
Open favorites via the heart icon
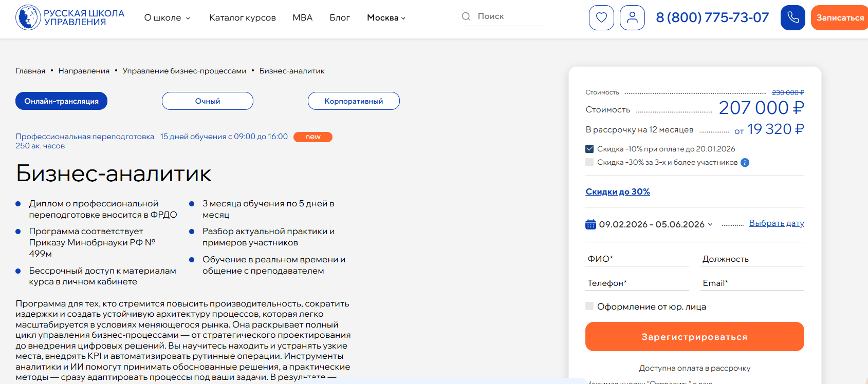[601, 18]
